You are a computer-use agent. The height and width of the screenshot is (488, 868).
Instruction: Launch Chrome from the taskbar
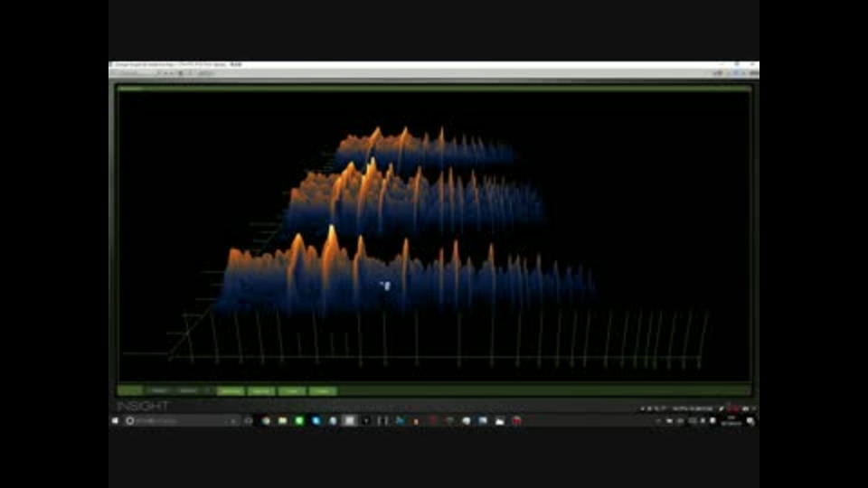[x=266, y=421]
